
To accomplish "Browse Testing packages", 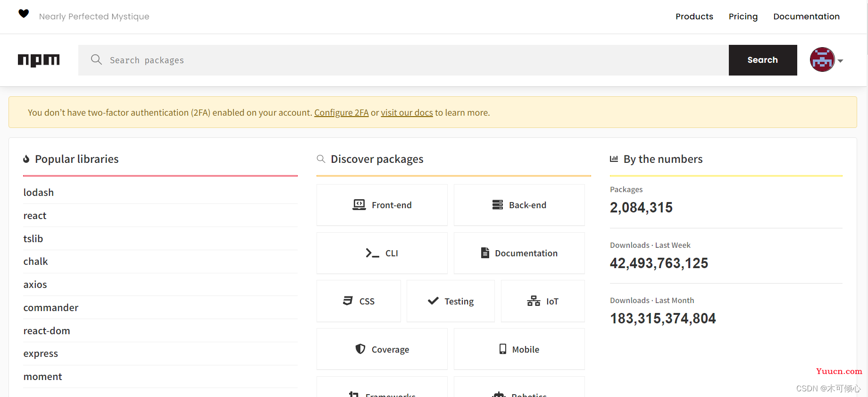I will [451, 301].
